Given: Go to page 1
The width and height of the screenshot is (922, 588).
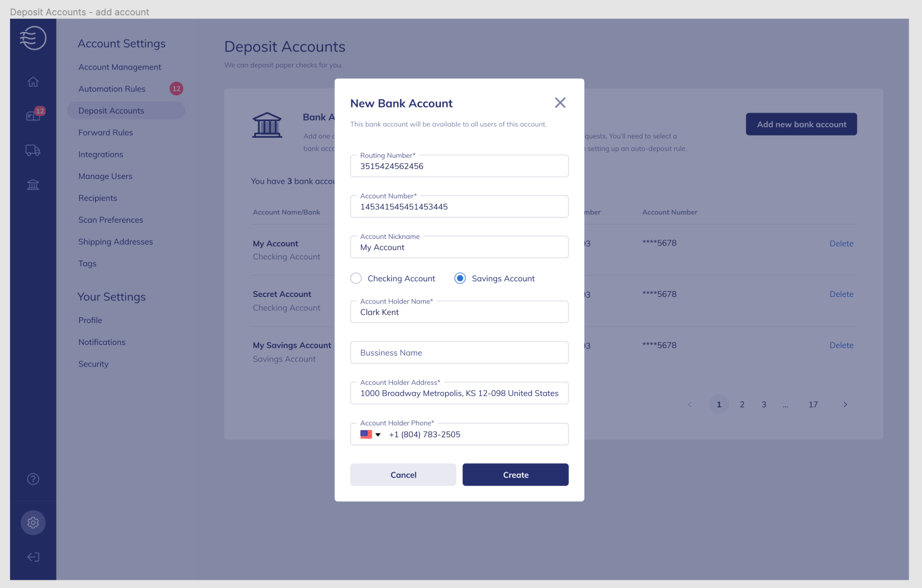Looking at the screenshot, I should pyautogui.click(x=719, y=404).
